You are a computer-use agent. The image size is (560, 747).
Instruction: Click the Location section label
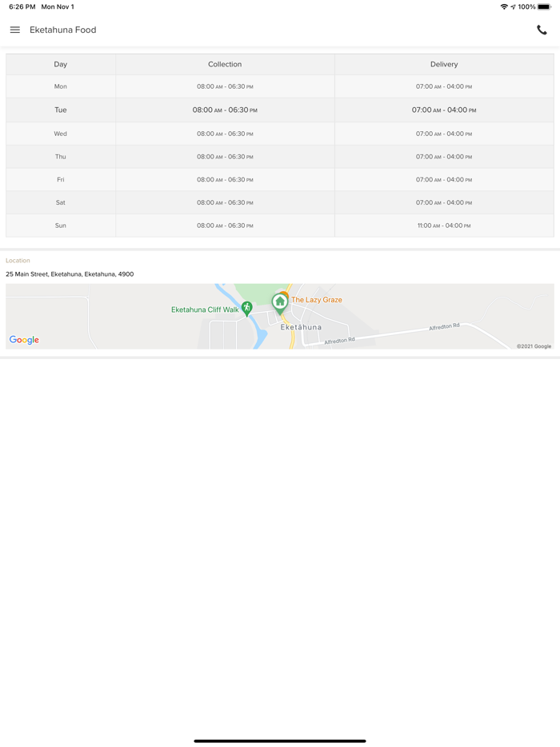18,261
